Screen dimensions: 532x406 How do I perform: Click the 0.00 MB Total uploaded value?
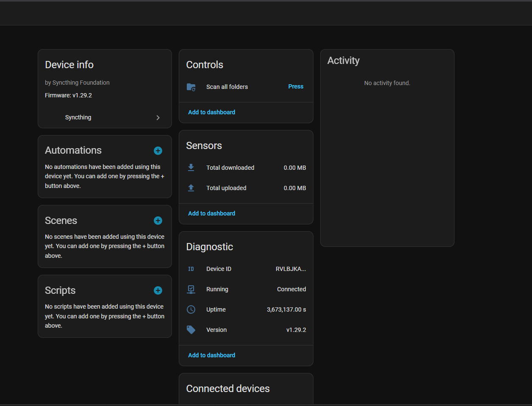click(295, 188)
